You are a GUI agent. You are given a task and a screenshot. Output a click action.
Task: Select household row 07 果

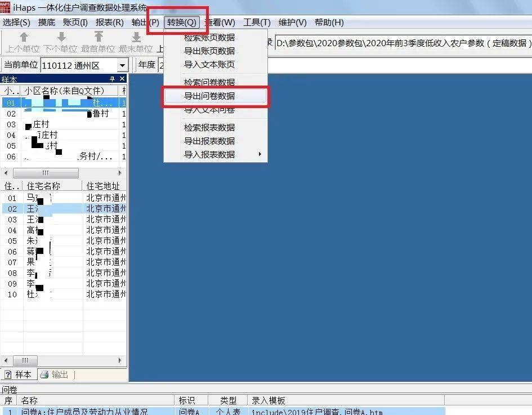coord(64,262)
